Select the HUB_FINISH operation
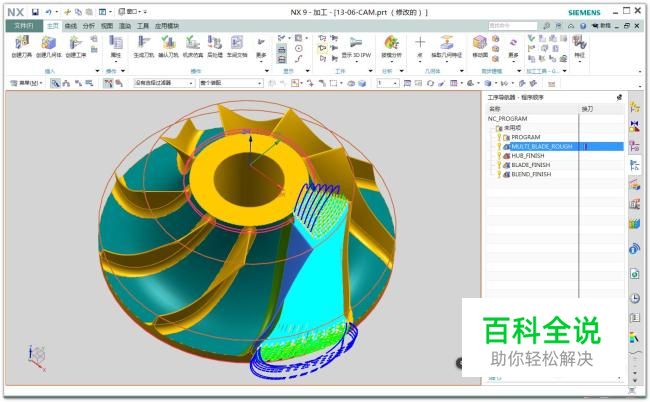 tap(528, 156)
